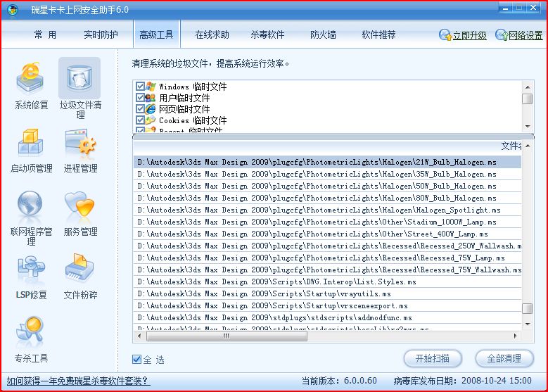This screenshot has height=392, width=548.
Task: Open 进程管理 process manager
Action: tap(80, 151)
